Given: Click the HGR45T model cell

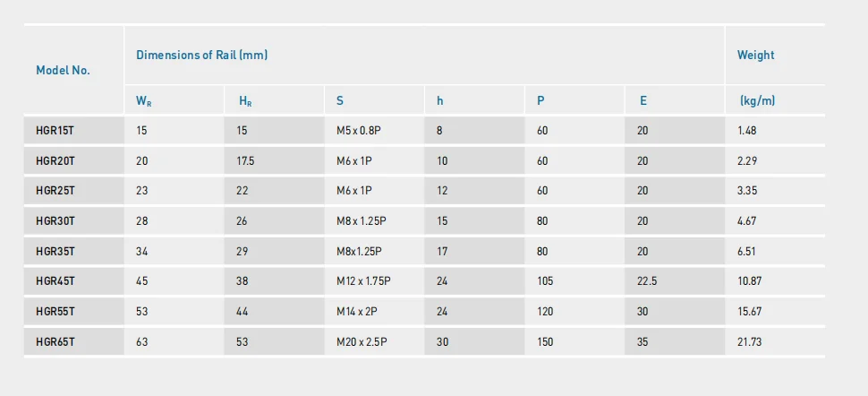Looking at the screenshot, I should click(x=55, y=281).
